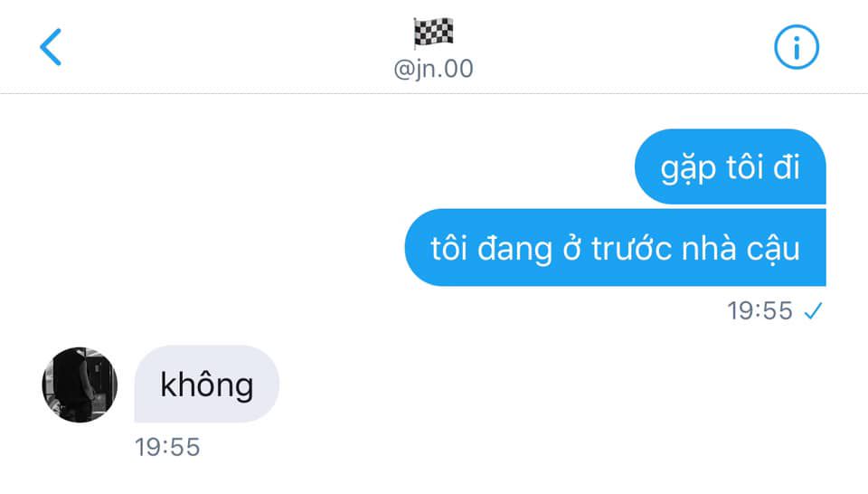Click the checkered flag emoji in the header
Image resolution: width=868 pixels, height=494 pixels.
tap(433, 33)
